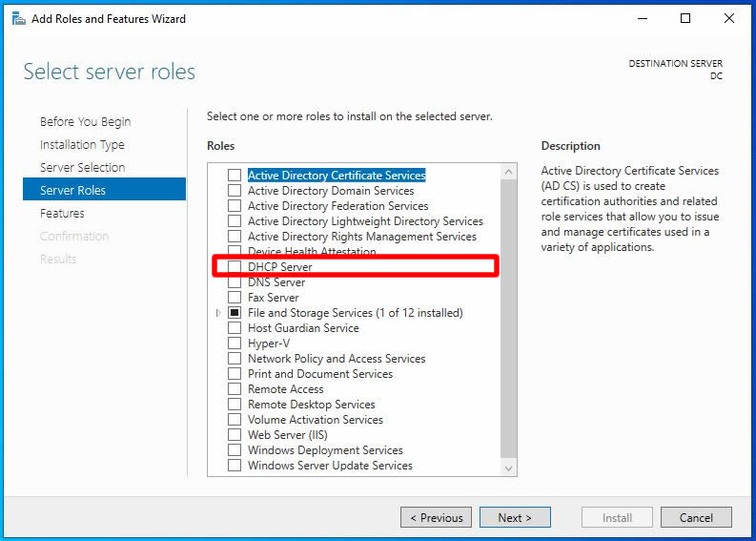Screen dimensions: 756x541
Task: Toggle File and Storage Services checkbox
Action: [x=235, y=313]
